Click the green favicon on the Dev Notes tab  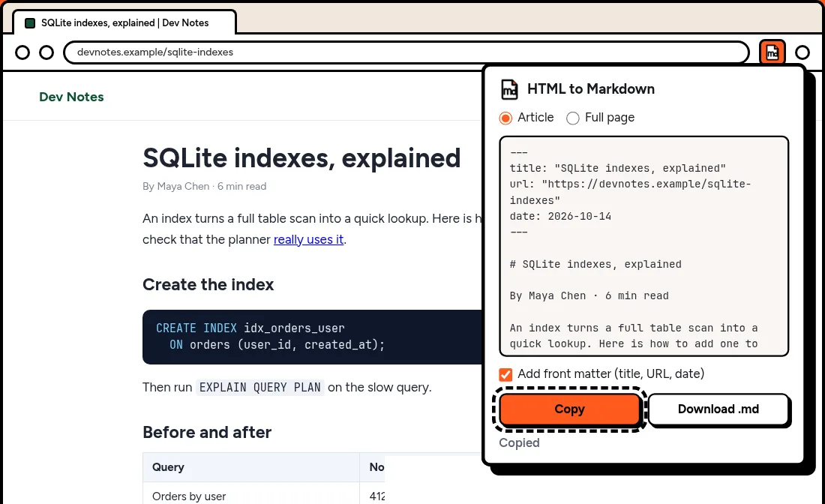tap(30, 22)
